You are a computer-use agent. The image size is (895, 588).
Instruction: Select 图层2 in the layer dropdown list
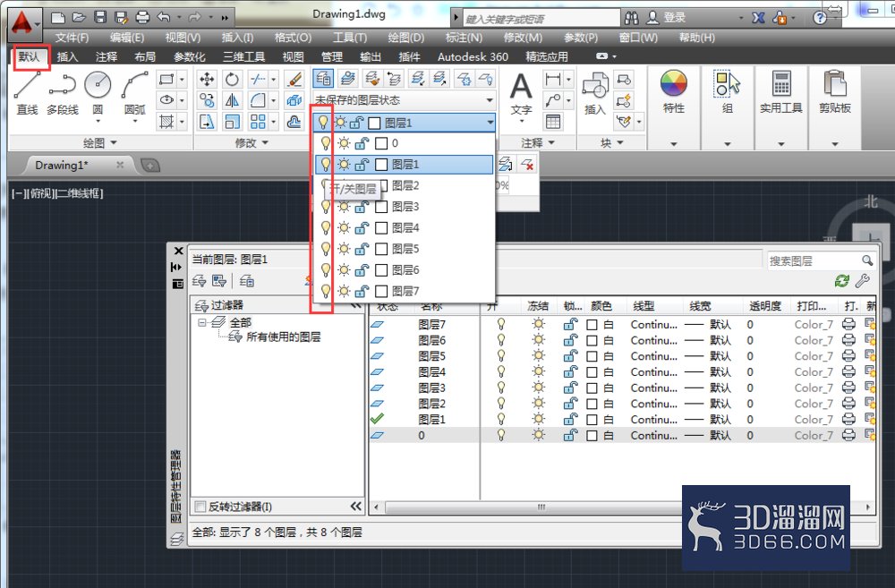coord(405,185)
